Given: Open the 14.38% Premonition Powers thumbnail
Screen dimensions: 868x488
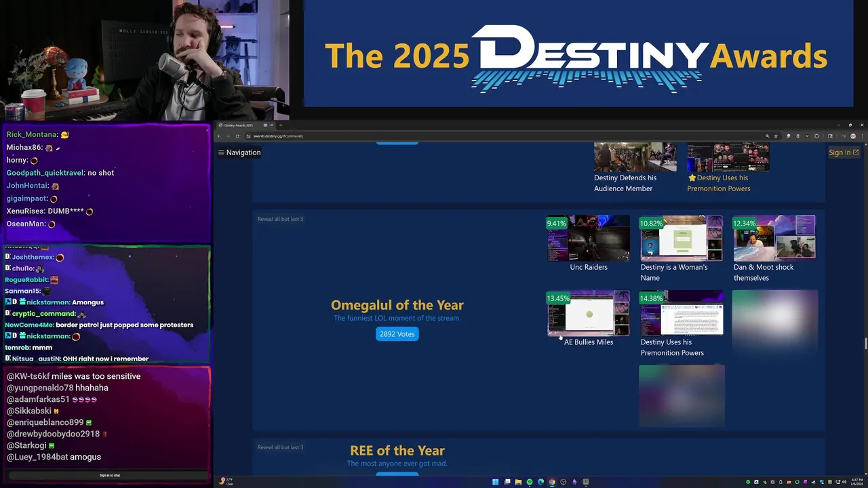Looking at the screenshot, I should 681,313.
